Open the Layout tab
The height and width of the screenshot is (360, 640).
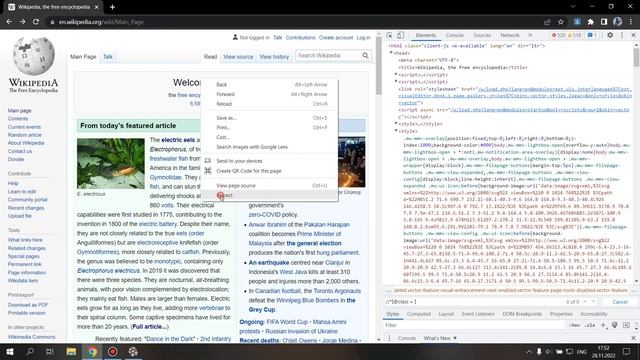tap(446, 314)
